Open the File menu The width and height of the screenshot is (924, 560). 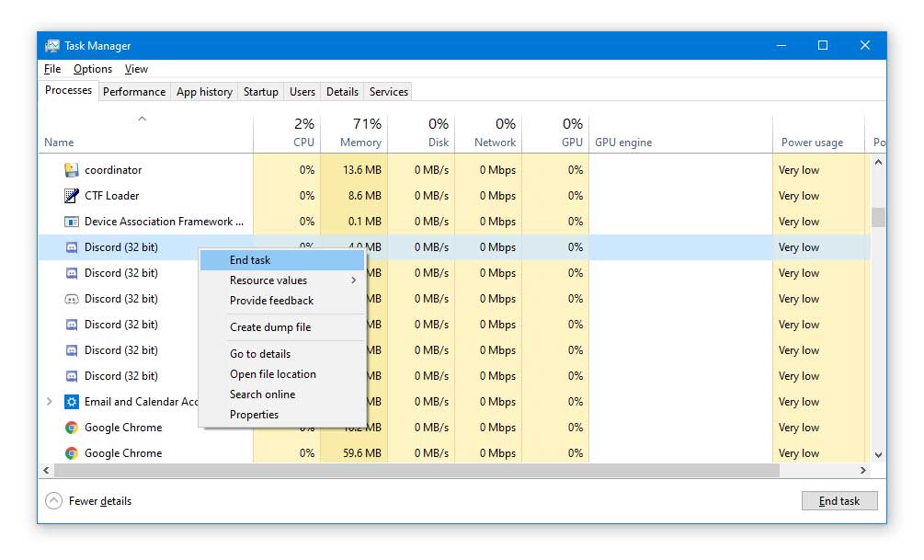(52, 69)
